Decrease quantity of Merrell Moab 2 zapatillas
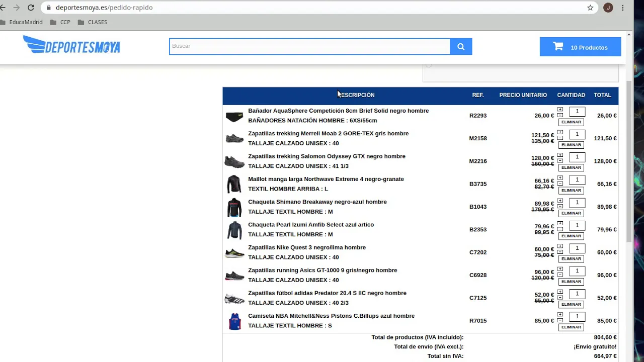 point(560,138)
